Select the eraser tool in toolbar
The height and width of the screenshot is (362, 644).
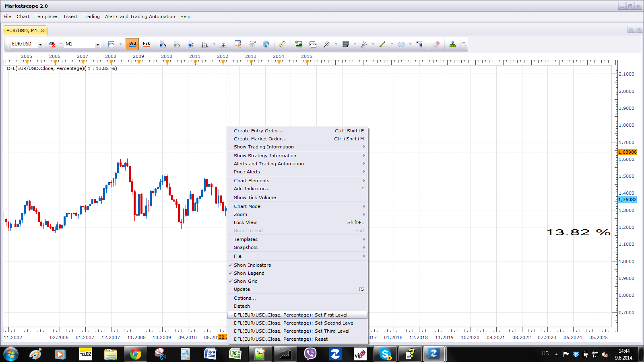(x=436, y=44)
